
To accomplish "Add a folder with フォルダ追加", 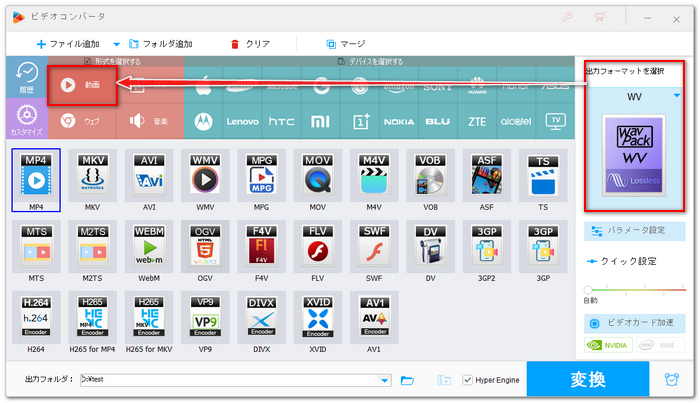I will (x=161, y=44).
